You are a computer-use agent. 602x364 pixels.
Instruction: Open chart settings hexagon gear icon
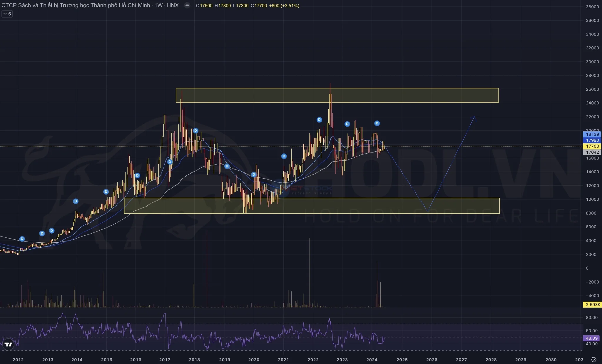pyautogui.click(x=593, y=360)
